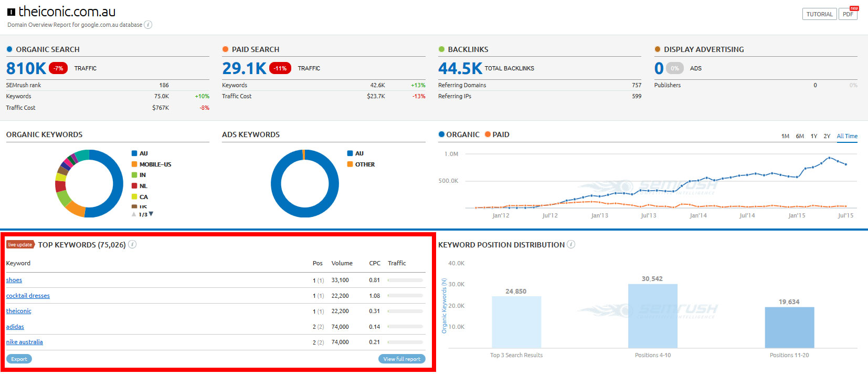This screenshot has height=374, width=868.
Task: Click the Paid Search Traffic Cost $23.7K value
Action: [376, 96]
